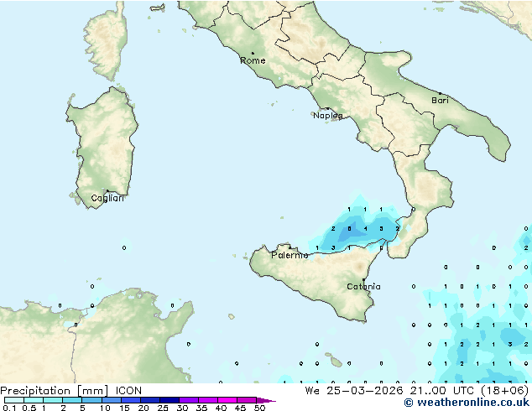This screenshot has width=532, height=411.
Task: Click the legend arrow tip past 50
Action: [x=266, y=400]
